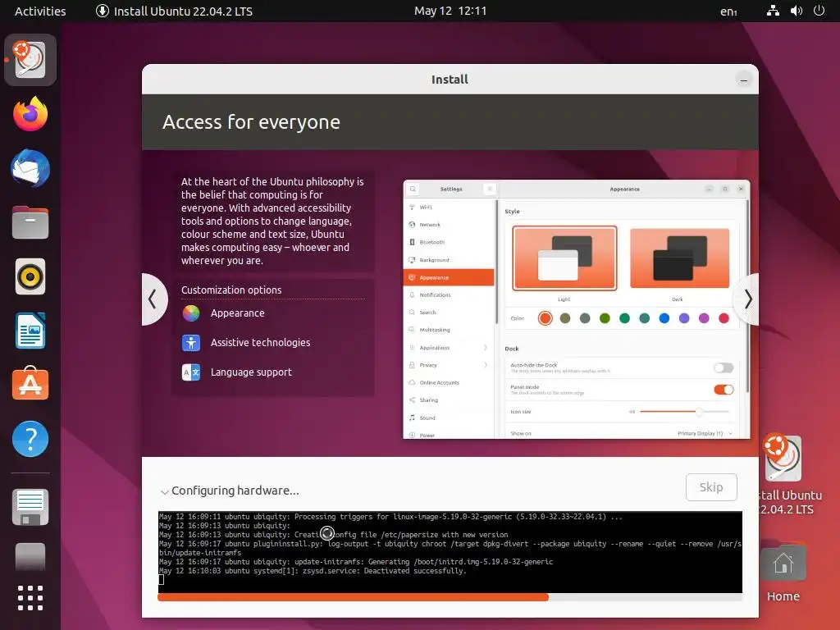Launch Thunderbird Mail from the dock
The image size is (840, 630).
pyautogui.click(x=30, y=168)
